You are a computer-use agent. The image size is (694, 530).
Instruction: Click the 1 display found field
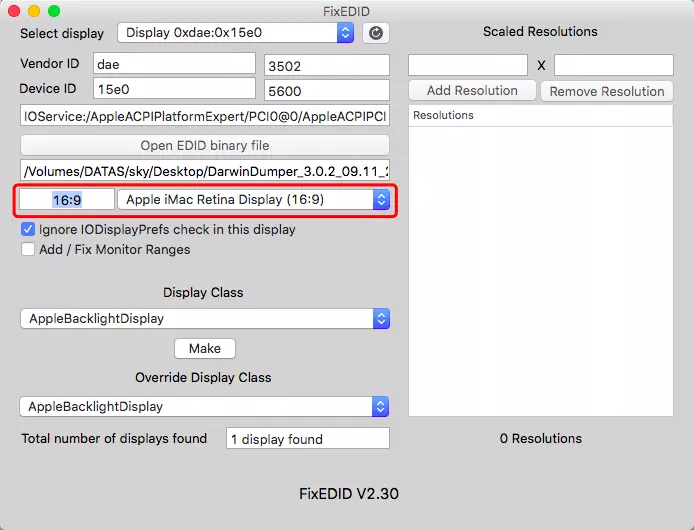(x=308, y=438)
